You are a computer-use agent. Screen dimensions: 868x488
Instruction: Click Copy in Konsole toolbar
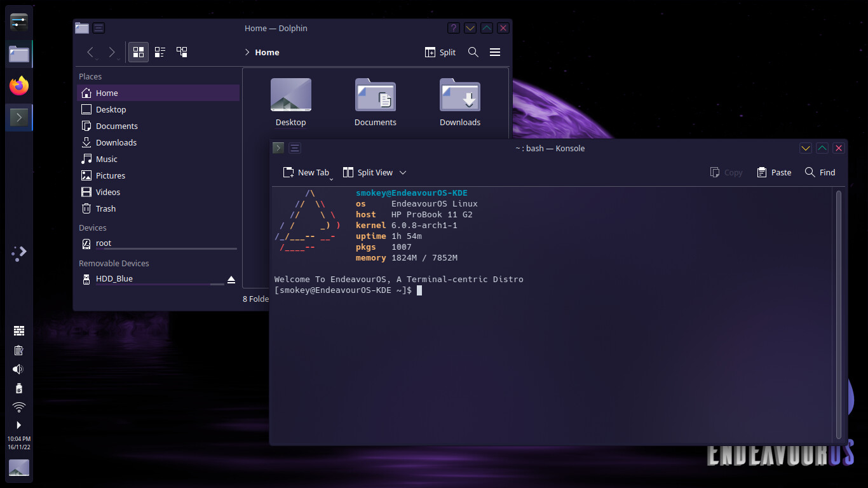point(726,172)
